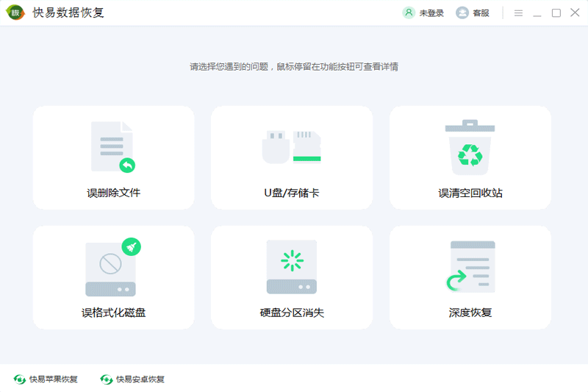
Task: Open the hamburger main menu
Action: click(518, 13)
